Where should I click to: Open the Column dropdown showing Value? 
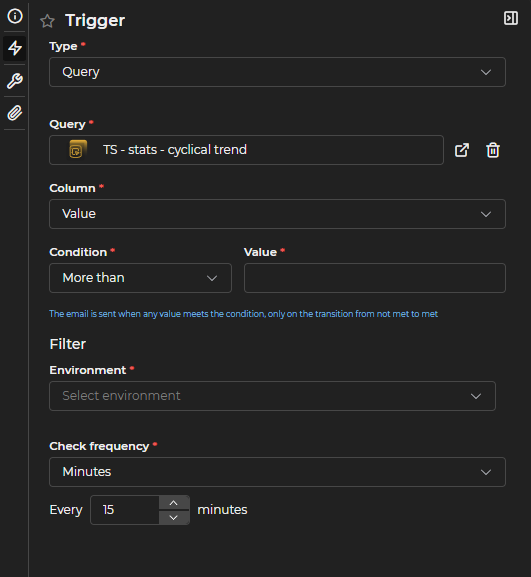[277, 214]
